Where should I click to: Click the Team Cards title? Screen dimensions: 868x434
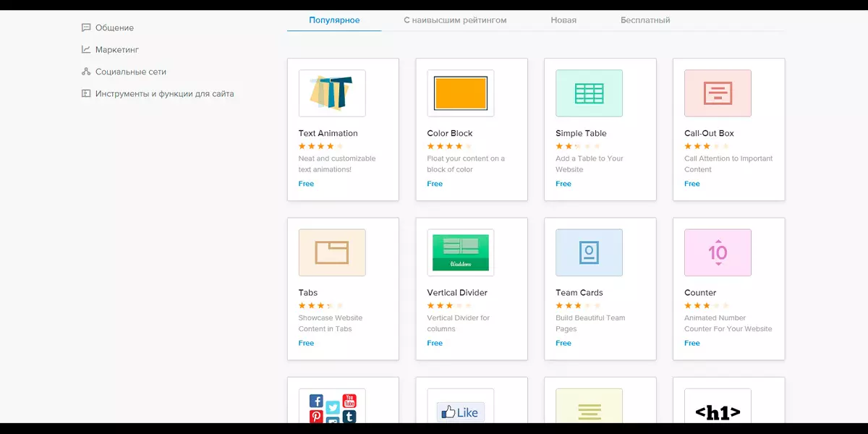[x=579, y=292]
